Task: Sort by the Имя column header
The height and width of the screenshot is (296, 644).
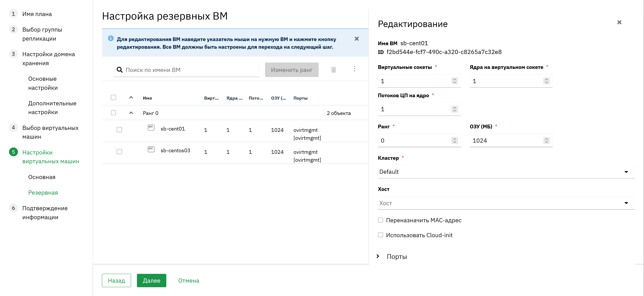Action: [147, 98]
